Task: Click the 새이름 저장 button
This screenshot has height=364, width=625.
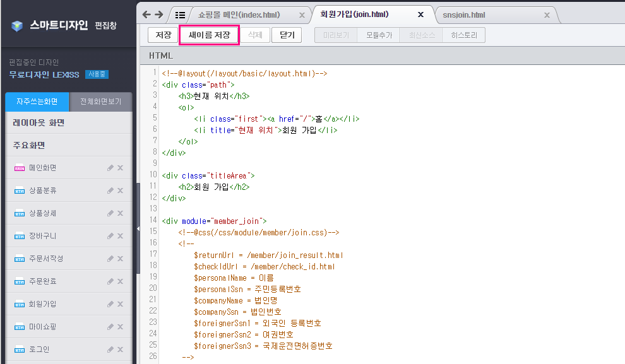Action: click(209, 35)
